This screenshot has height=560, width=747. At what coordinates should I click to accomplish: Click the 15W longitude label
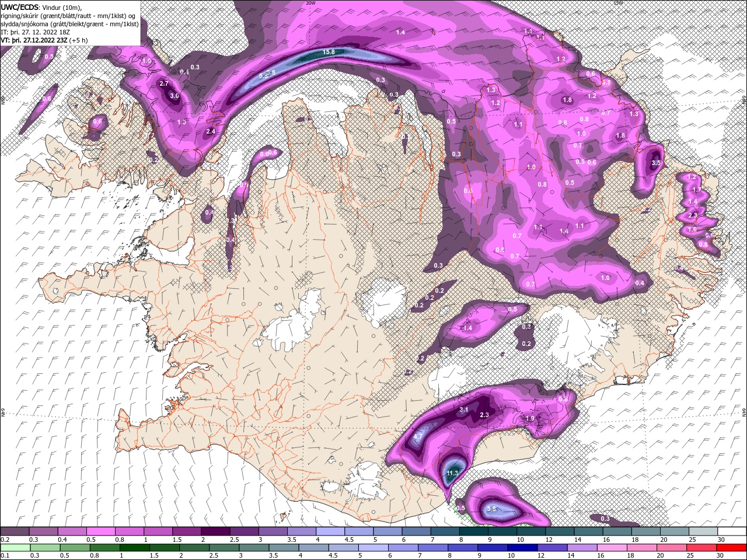pyautogui.click(x=618, y=3)
